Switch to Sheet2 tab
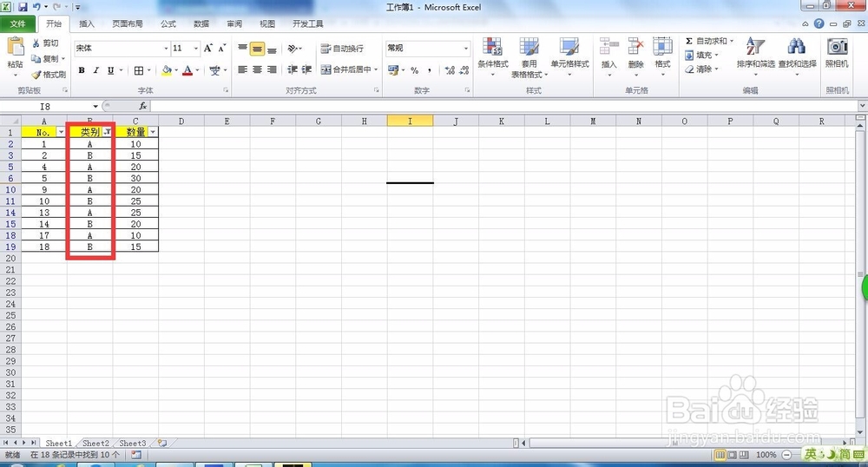This screenshot has height=467, width=868. [95, 444]
